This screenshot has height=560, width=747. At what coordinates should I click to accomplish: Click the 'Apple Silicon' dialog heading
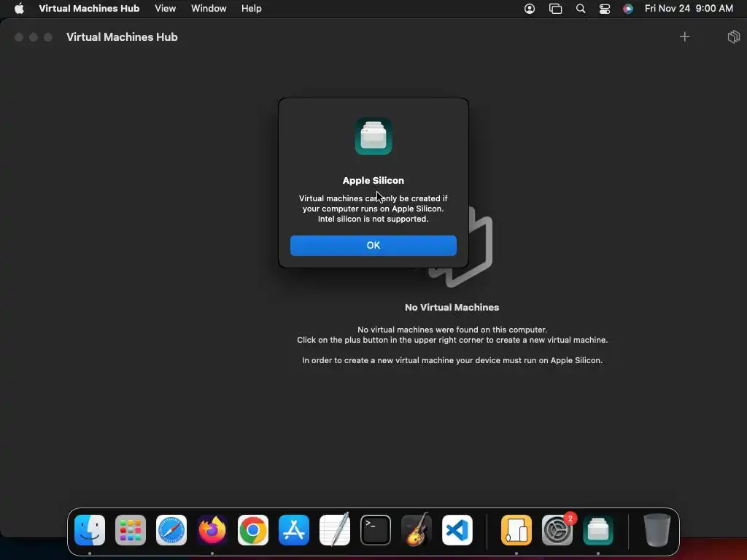tap(373, 181)
